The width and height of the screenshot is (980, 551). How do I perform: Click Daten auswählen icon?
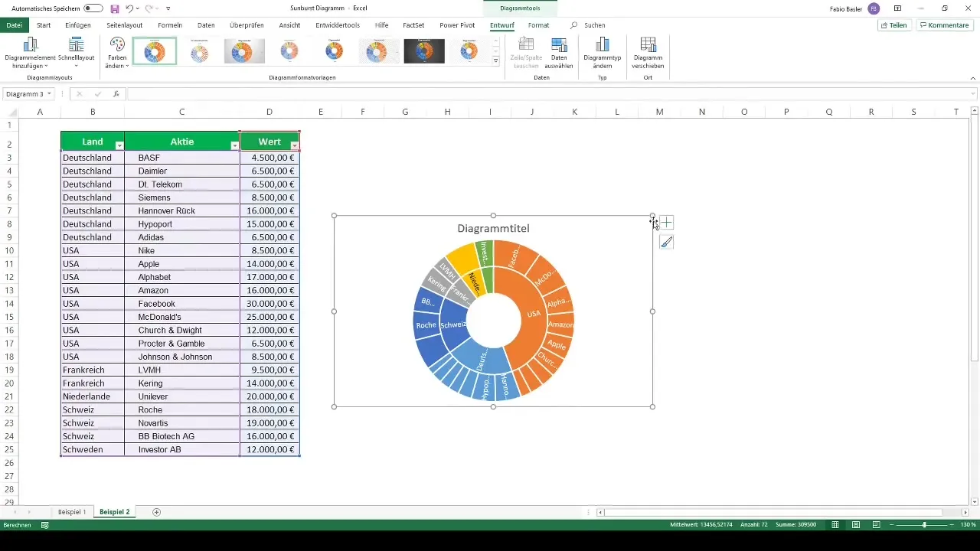(559, 53)
